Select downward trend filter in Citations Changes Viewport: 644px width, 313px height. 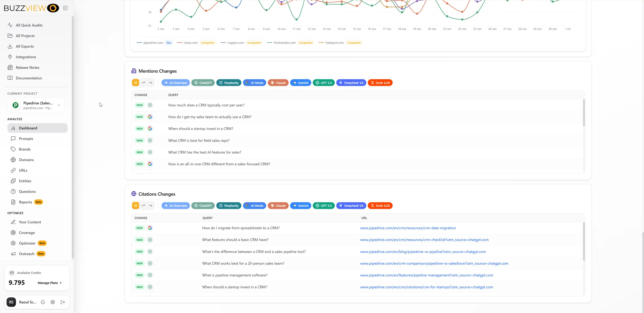click(x=151, y=206)
